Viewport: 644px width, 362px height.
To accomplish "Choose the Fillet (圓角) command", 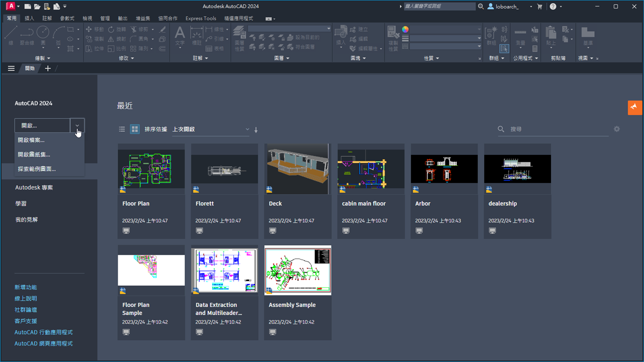I will 139,39.
